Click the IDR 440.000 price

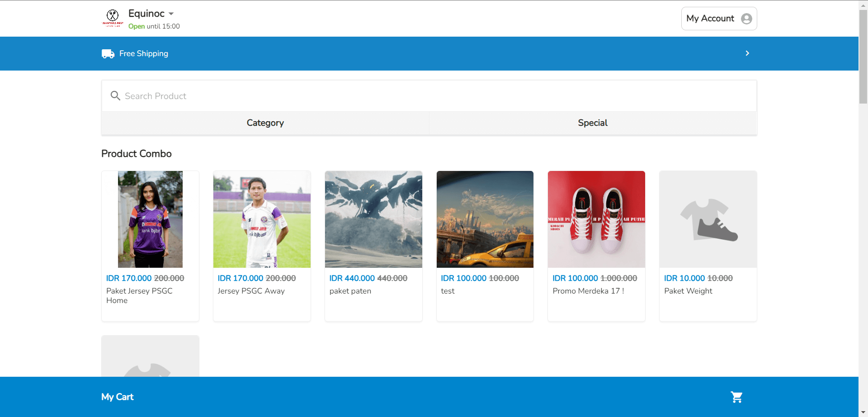(352, 278)
